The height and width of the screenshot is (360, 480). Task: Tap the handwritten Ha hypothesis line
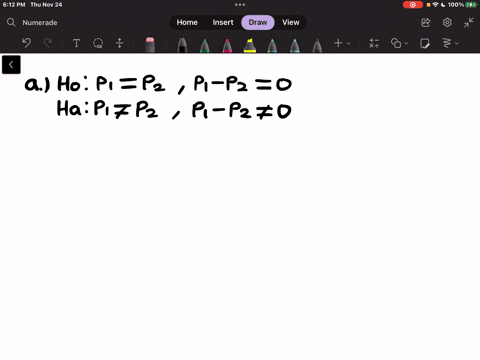pos(174,109)
